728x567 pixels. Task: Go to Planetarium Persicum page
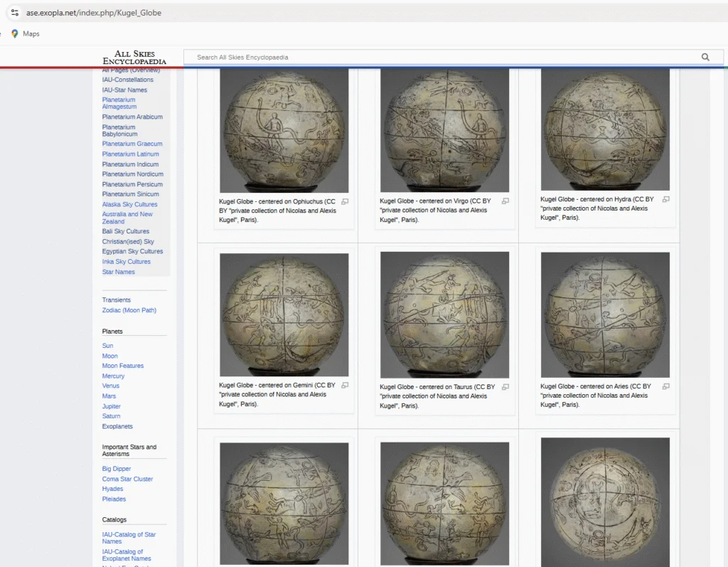[x=132, y=184]
